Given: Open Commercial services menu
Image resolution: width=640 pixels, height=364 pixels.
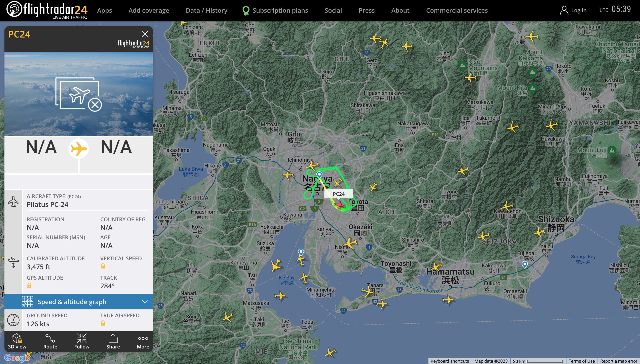Looking at the screenshot, I should click(457, 10).
